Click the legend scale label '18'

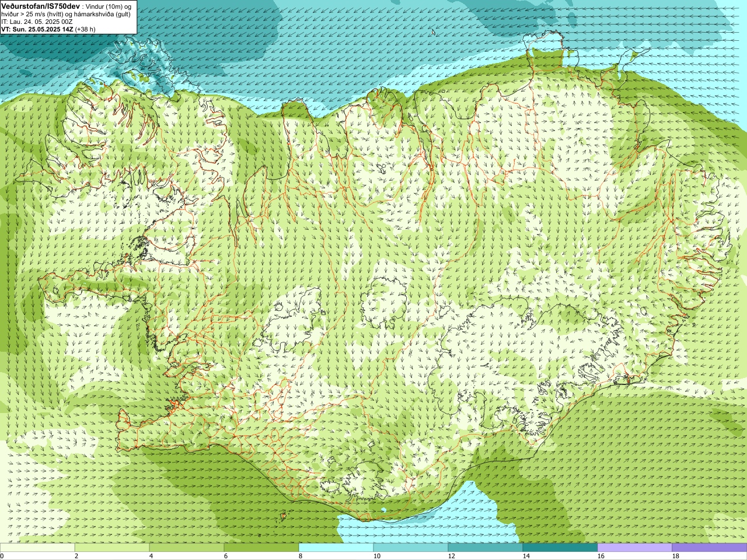click(x=675, y=556)
